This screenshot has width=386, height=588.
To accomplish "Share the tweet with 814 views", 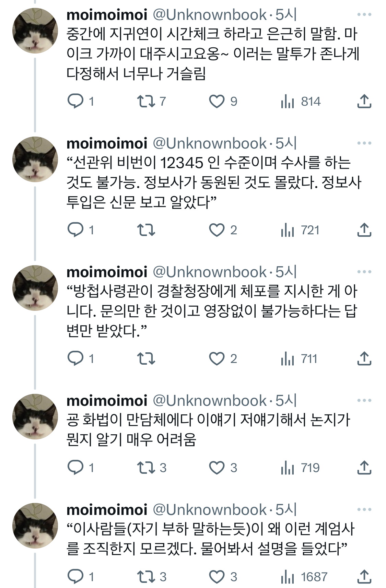I will point(364,101).
